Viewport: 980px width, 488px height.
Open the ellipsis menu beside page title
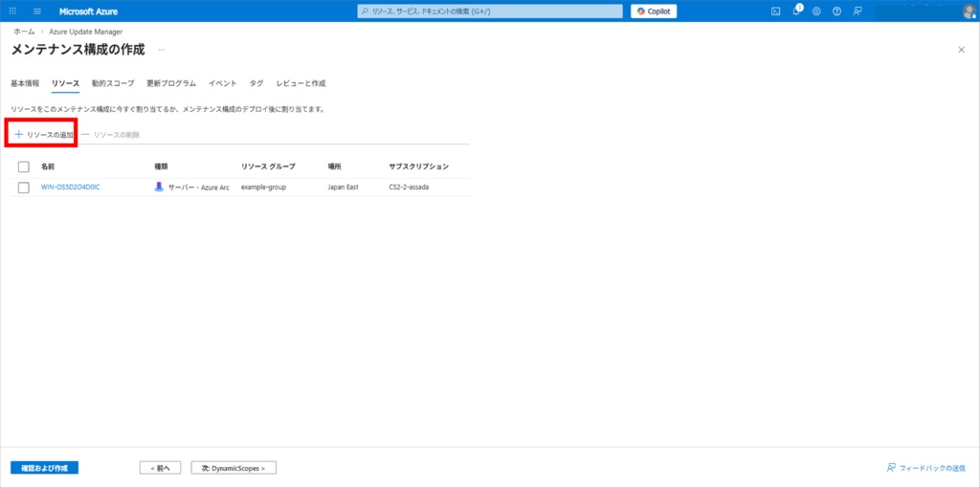pos(161,49)
